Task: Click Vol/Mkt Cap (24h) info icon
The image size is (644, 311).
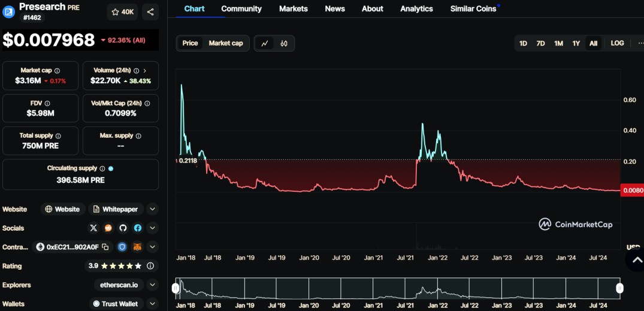Action: pos(147,104)
